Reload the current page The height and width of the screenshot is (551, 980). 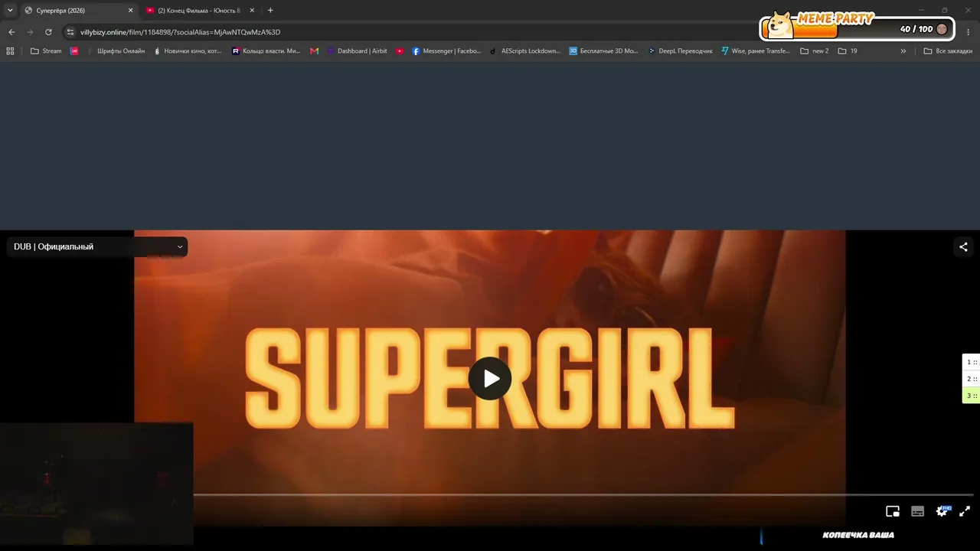48,32
